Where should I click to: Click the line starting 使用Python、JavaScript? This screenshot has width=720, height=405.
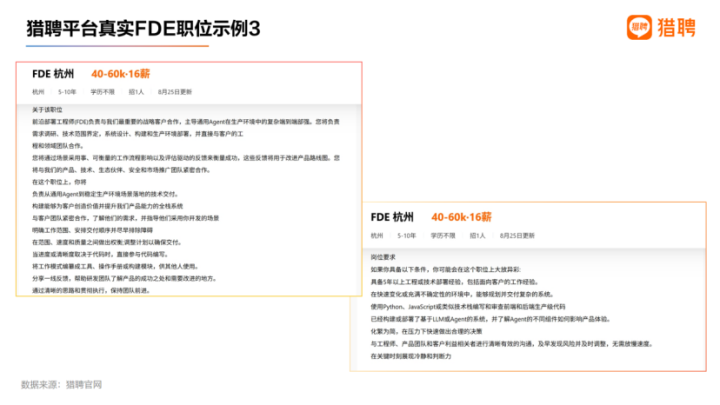[x=468, y=306]
